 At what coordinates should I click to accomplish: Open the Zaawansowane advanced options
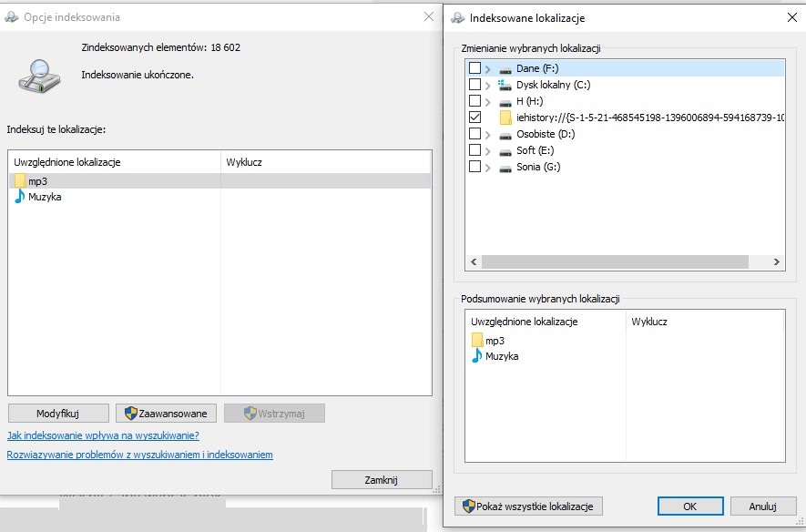168,414
